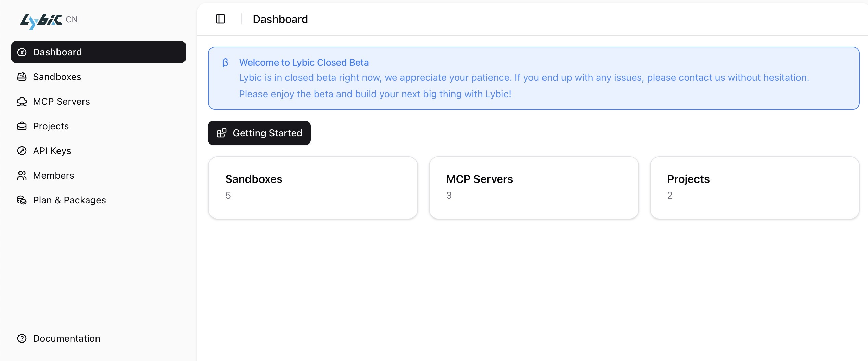Viewport: 868px width, 361px height.
Task: Click the Projects briefcase icon
Action: click(x=22, y=126)
